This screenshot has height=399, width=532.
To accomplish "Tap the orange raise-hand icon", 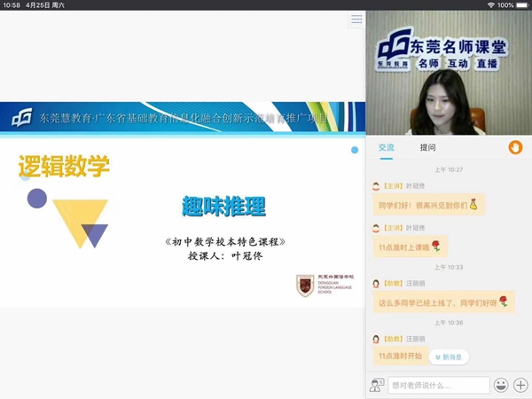I will point(515,147).
